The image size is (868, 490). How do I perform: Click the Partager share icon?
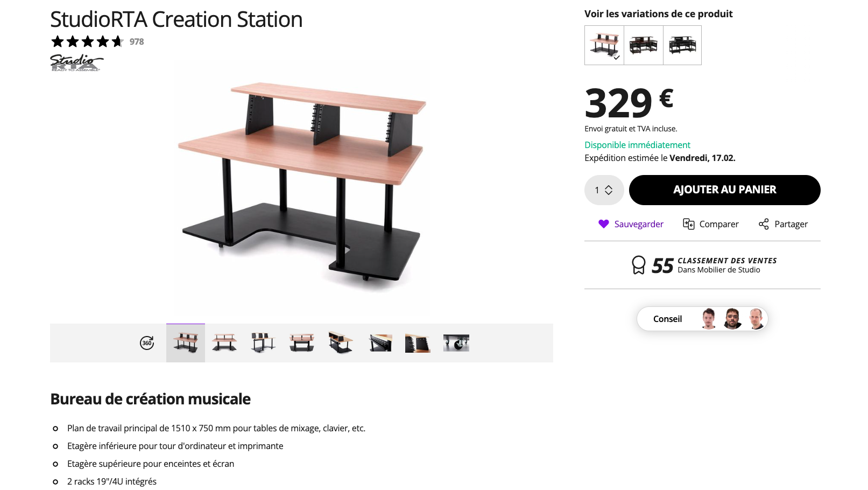[764, 224]
